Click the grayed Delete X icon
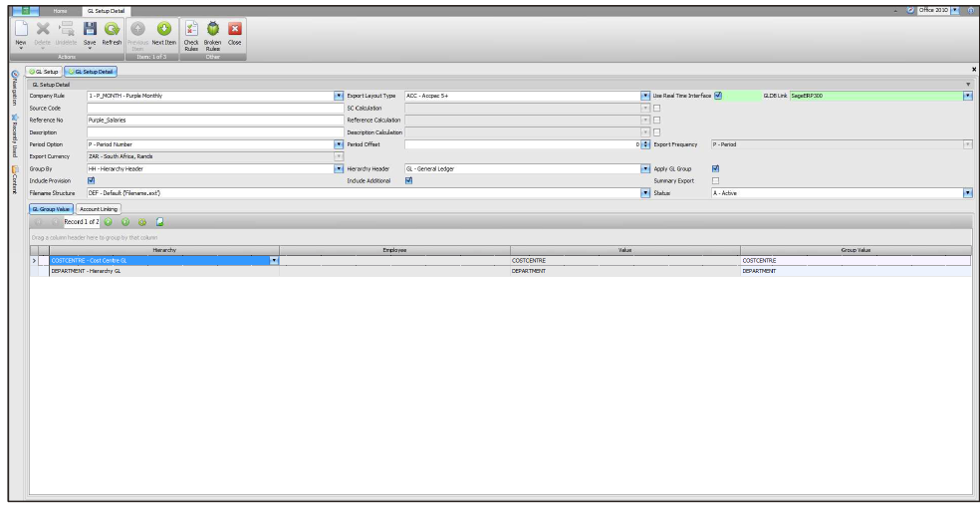Screen dimensions: 980x505 pos(43,28)
